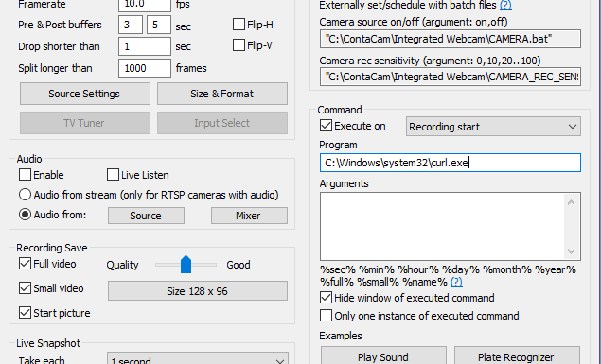Image resolution: width=601 pixels, height=364 pixels.
Task: Enable audio checkbox
Action: pyautogui.click(x=25, y=175)
